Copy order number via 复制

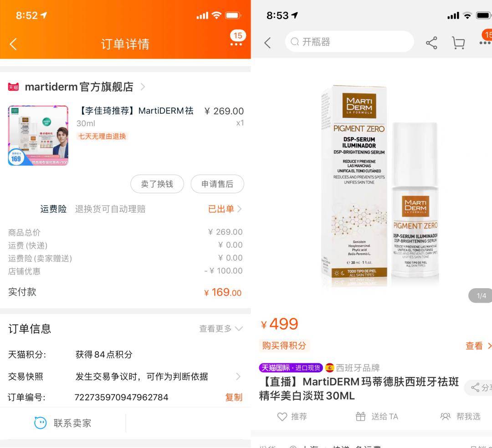tap(234, 397)
